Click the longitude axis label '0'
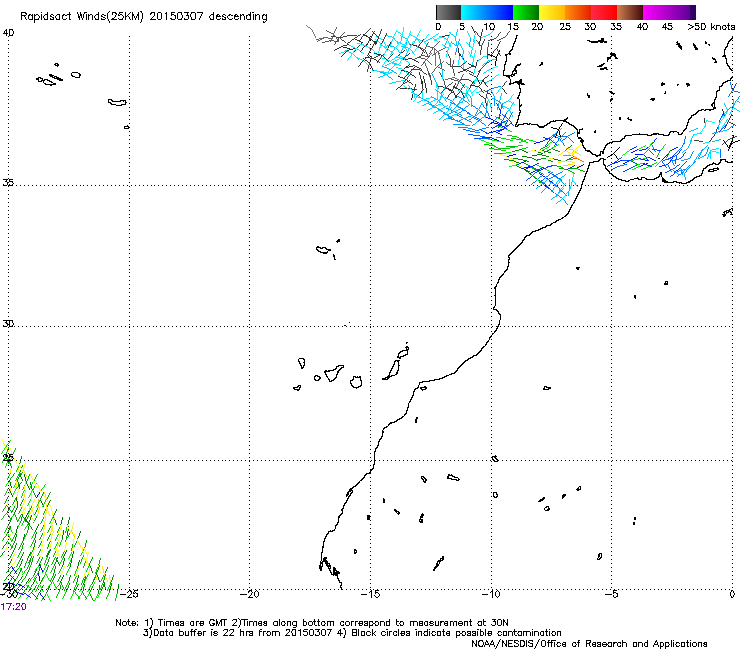740x650 pixels. [732, 594]
